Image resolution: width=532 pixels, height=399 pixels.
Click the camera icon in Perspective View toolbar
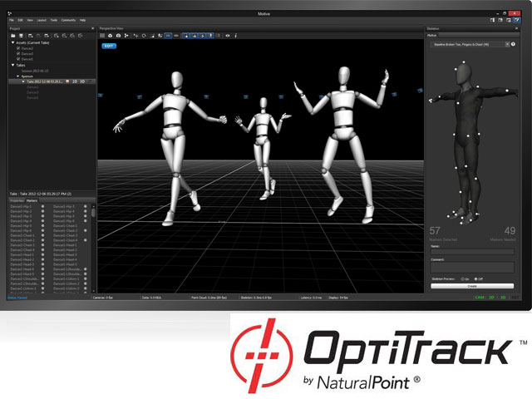point(118,36)
